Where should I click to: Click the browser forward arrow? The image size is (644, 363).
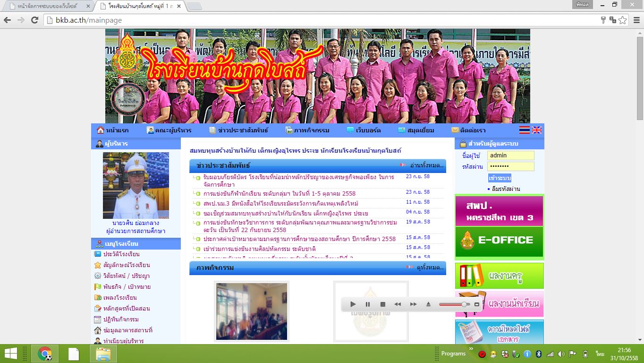pos(21,20)
